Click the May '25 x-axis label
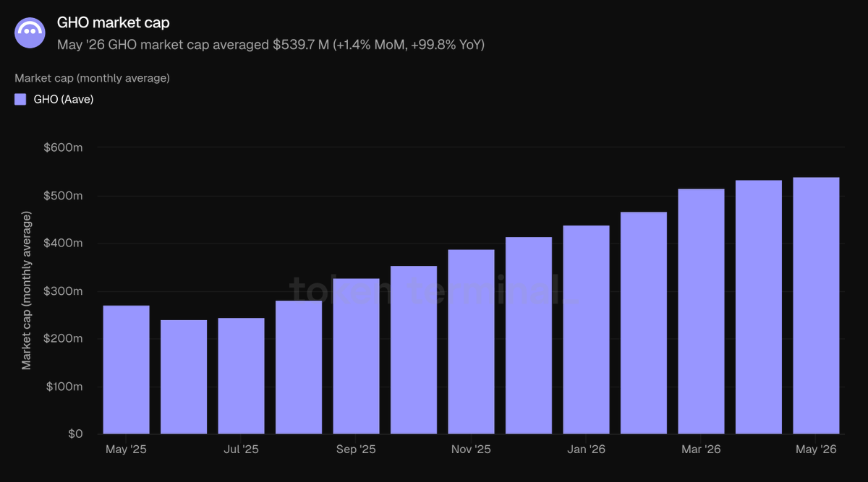The width and height of the screenshot is (868, 482). (x=126, y=449)
